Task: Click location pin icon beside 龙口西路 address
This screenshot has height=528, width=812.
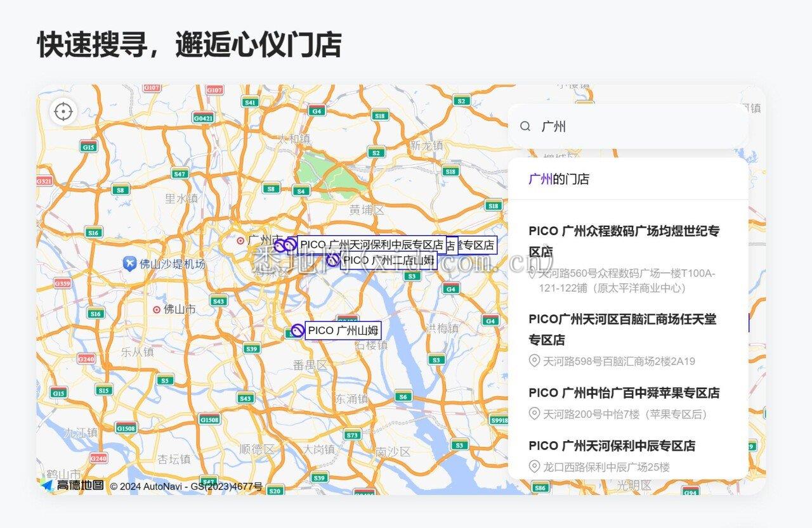Action: (x=534, y=467)
